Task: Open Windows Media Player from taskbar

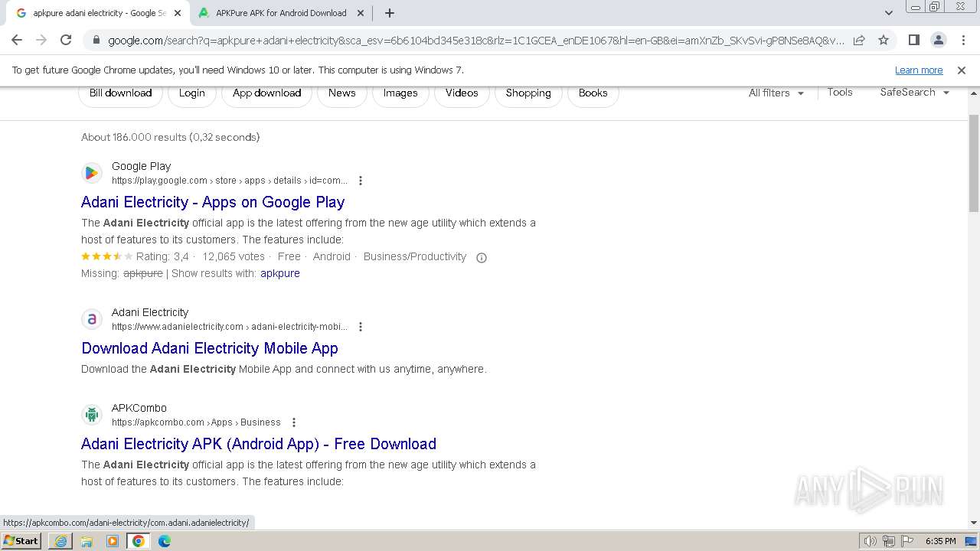Action: (x=113, y=541)
